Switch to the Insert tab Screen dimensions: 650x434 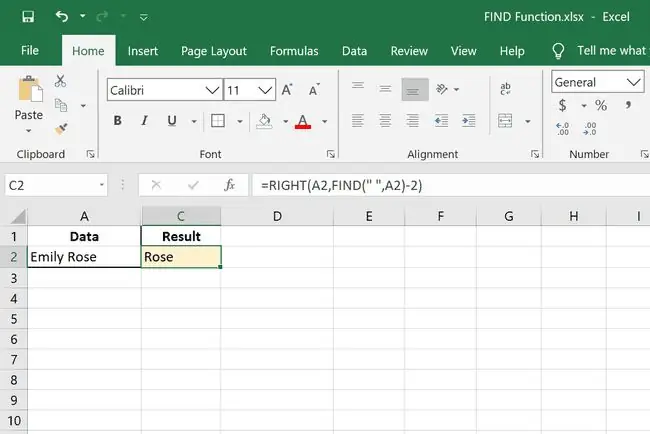(143, 51)
